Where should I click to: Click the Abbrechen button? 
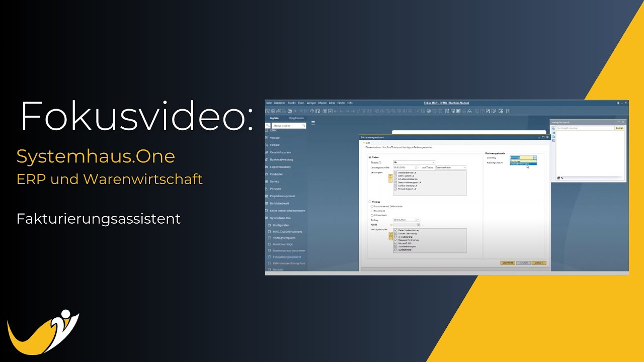[508, 263]
